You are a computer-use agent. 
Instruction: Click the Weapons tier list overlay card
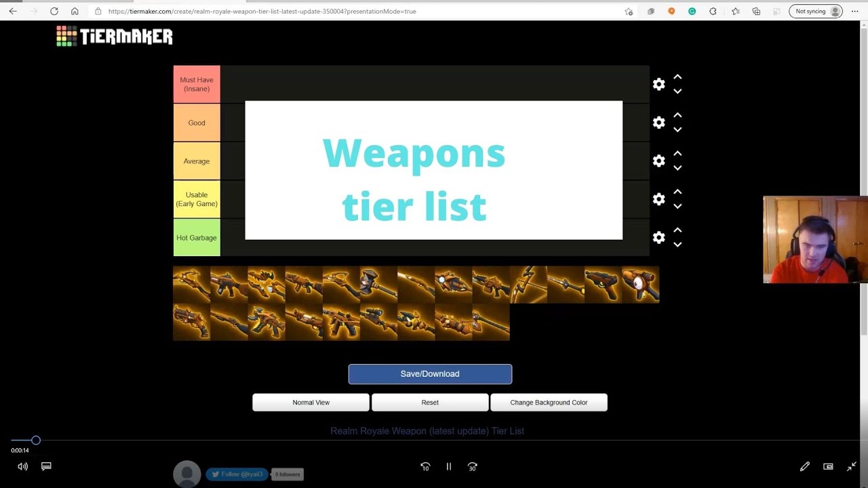[434, 170]
